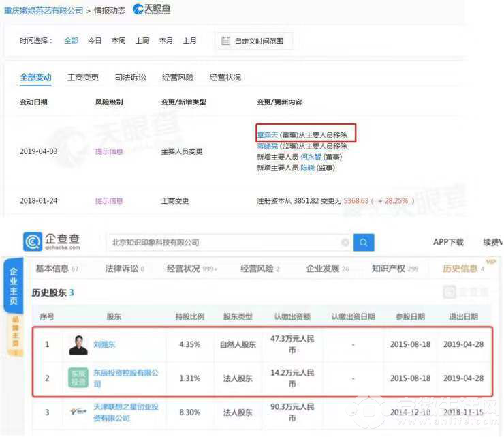Click the 2018-11-15 exit date

click(463, 412)
